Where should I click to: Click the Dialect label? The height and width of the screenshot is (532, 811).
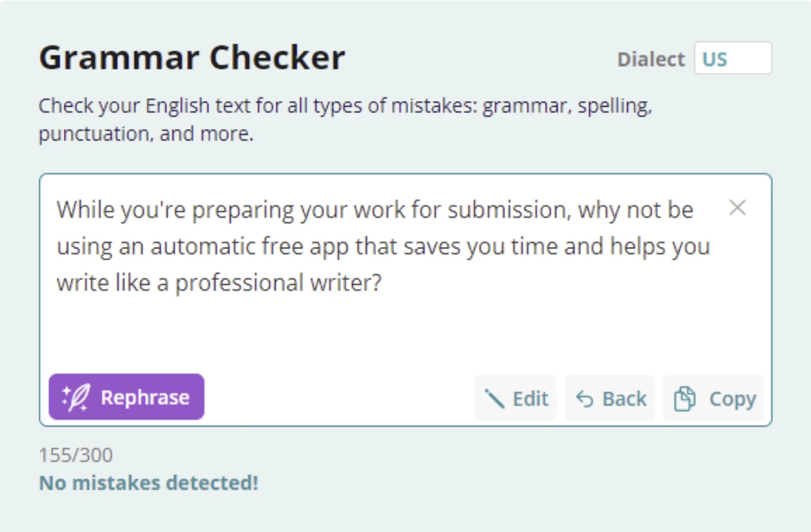(650, 59)
